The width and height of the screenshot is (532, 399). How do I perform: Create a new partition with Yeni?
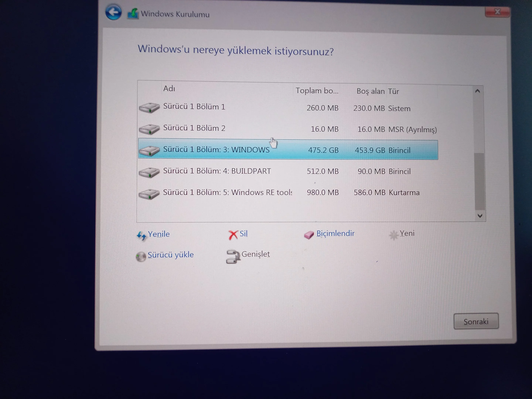click(x=407, y=233)
